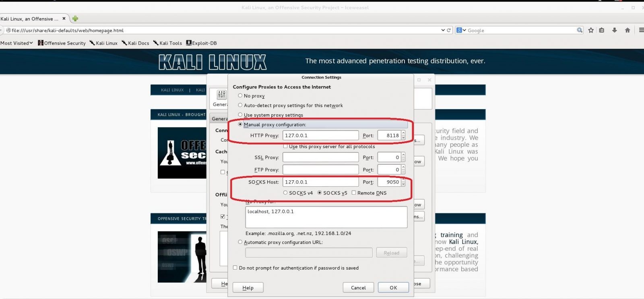
Task: Adjust SOCKS port stepper arrows
Action: point(403,182)
